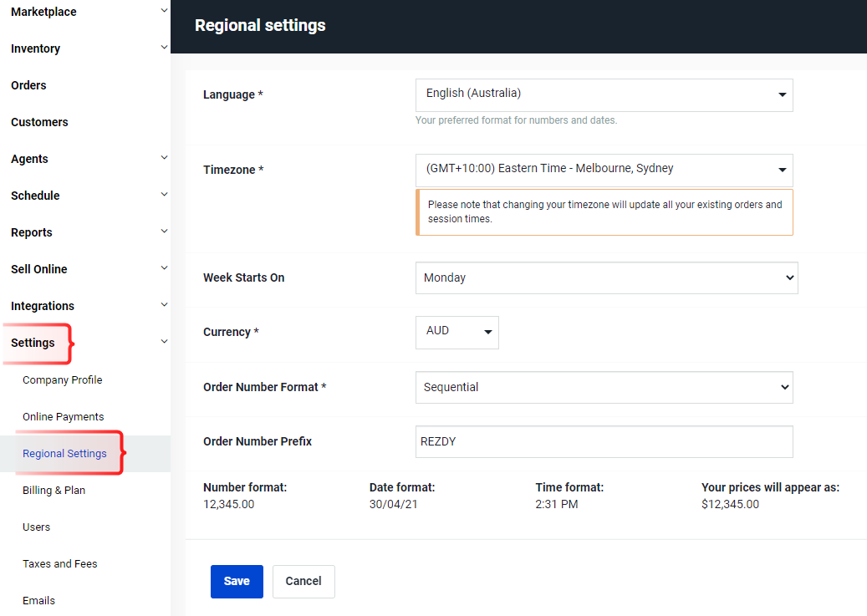867x616 pixels.
Task: Open the Week Starts On dropdown
Action: (x=607, y=277)
